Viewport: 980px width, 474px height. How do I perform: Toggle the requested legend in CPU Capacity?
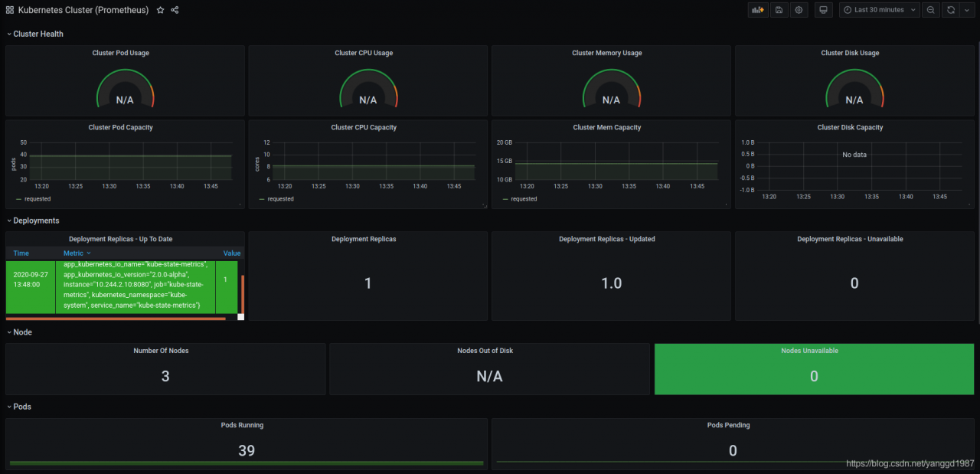click(x=280, y=198)
